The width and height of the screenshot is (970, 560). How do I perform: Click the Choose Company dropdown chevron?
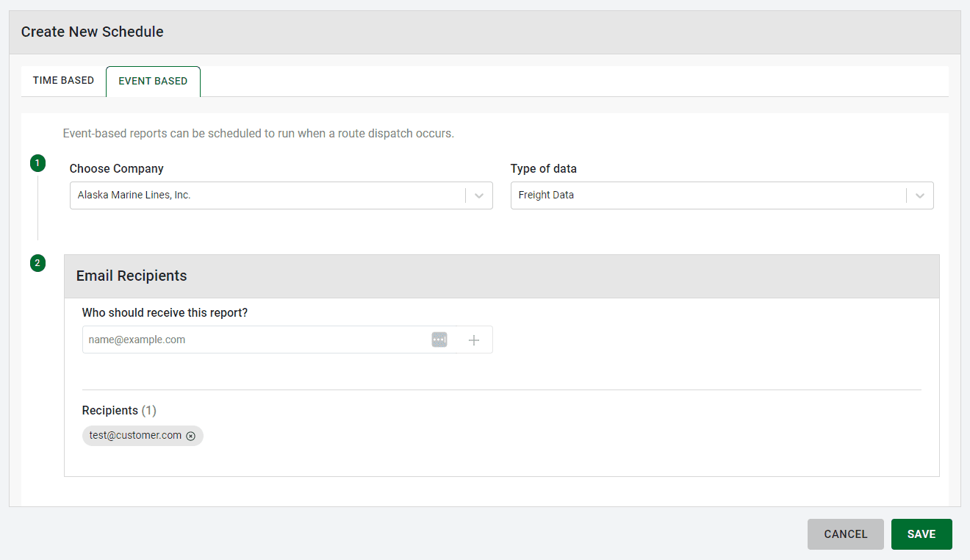click(478, 195)
